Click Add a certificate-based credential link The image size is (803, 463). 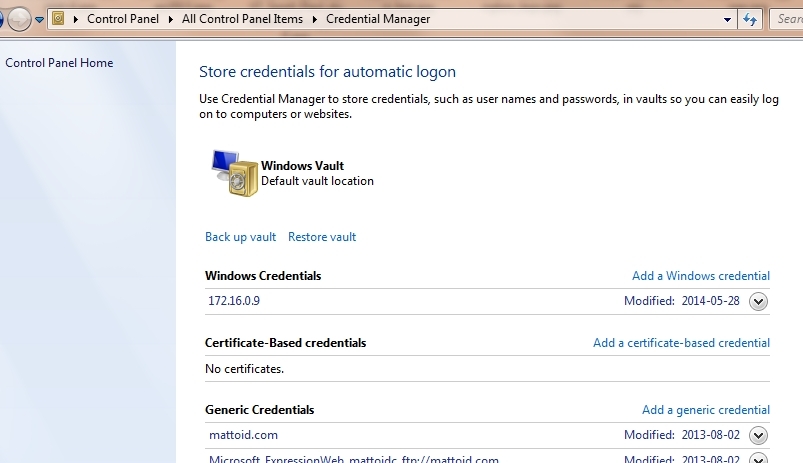coord(681,343)
